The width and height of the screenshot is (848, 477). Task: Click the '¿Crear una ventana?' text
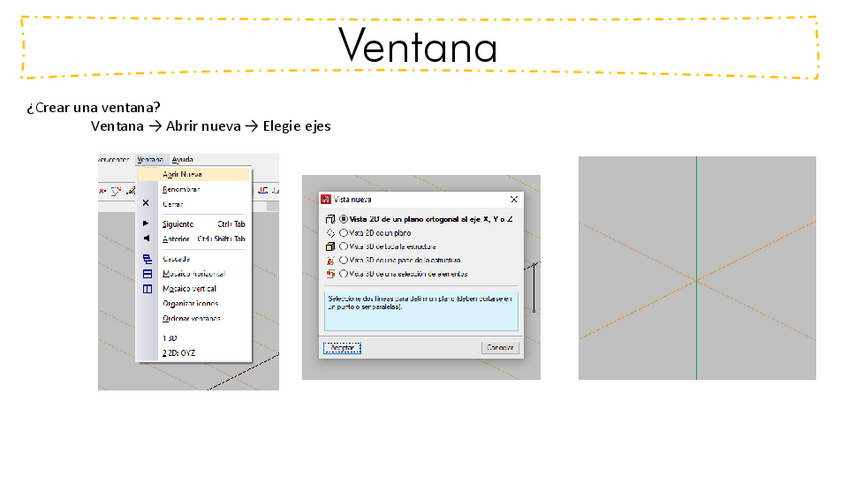coord(94,108)
